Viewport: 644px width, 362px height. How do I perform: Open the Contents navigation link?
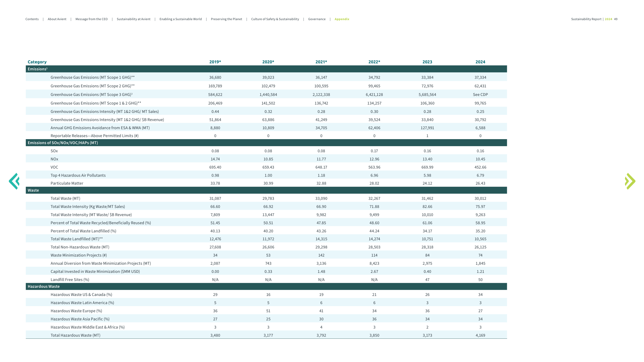click(x=32, y=19)
